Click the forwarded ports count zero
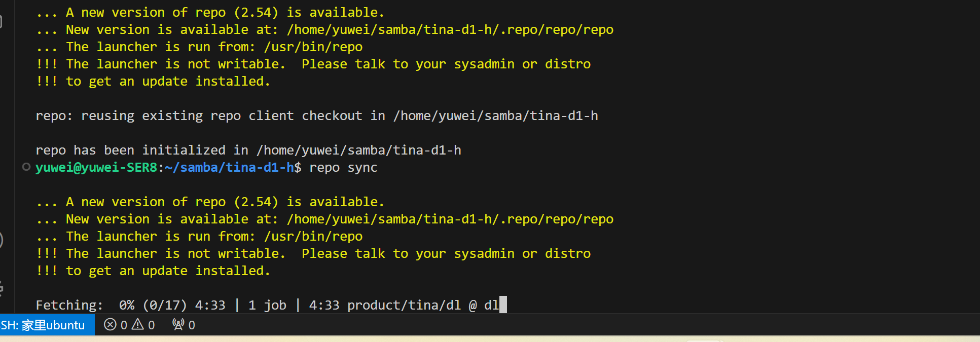The image size is (980, 342). (192, 325)
